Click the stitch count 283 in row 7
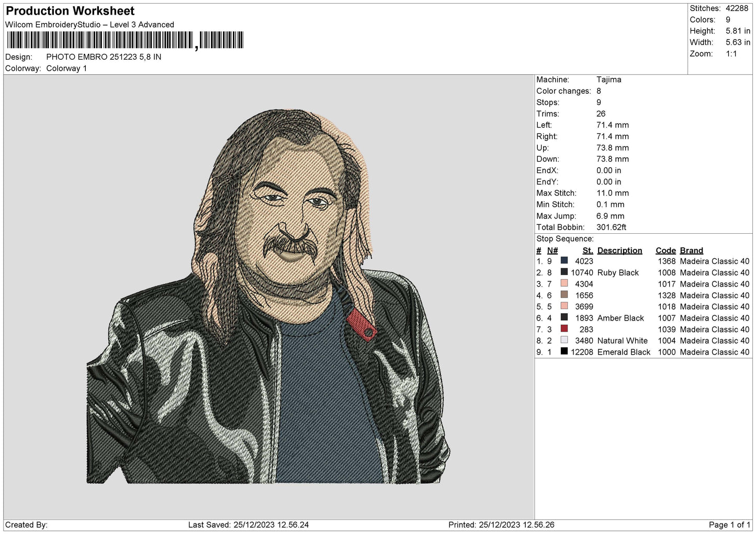Viewport: 756px width, 534px height. coord(586,330)
